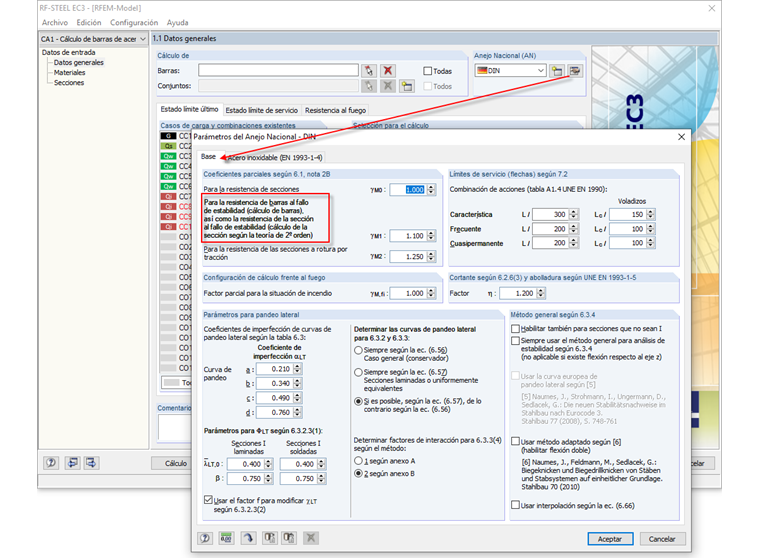Screen dimensions: 760x558
Task: Check Siempre usar el método general option
Action: point(516,341)
